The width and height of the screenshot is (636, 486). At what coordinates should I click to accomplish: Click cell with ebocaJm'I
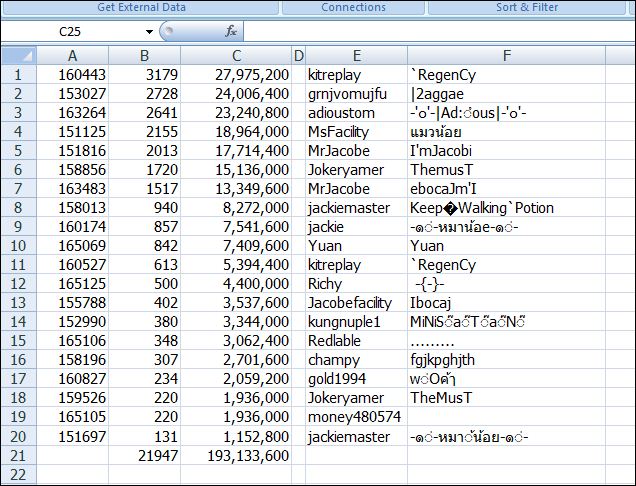coord(507,189)
